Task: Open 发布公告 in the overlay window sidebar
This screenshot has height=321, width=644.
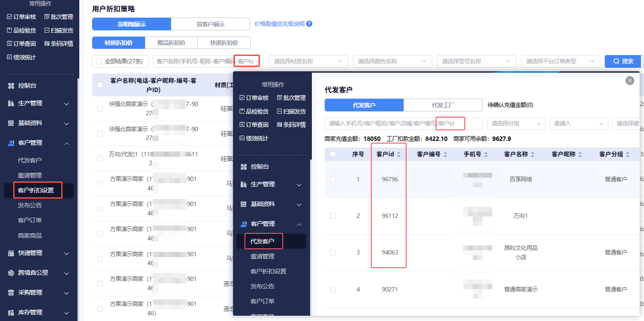Action: coord(263,286)
